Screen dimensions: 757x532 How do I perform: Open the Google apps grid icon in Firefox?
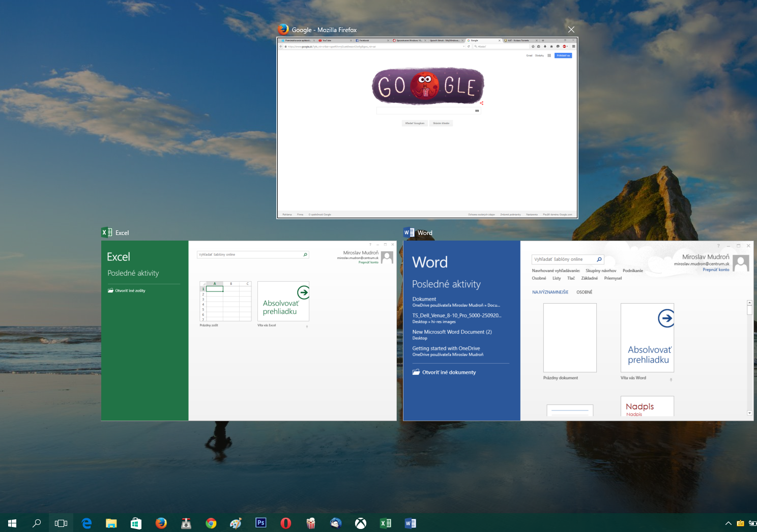pyautogui.click(x=549, y=55)
